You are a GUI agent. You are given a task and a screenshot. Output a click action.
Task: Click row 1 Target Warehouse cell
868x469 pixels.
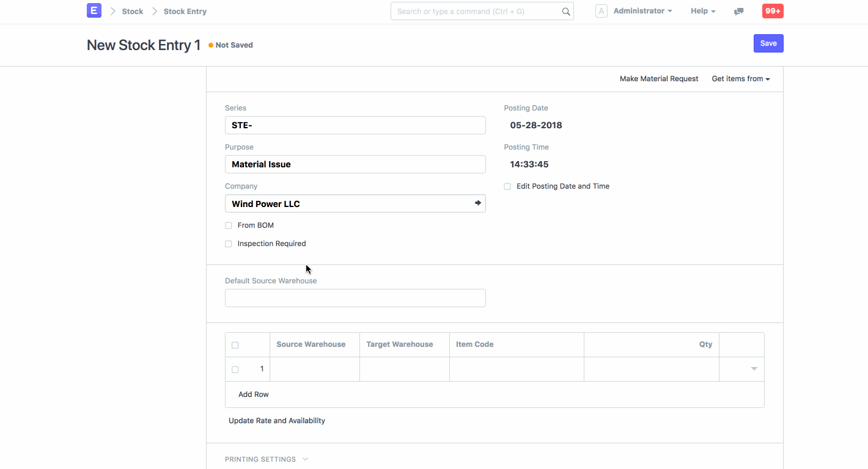coord(405,369)
